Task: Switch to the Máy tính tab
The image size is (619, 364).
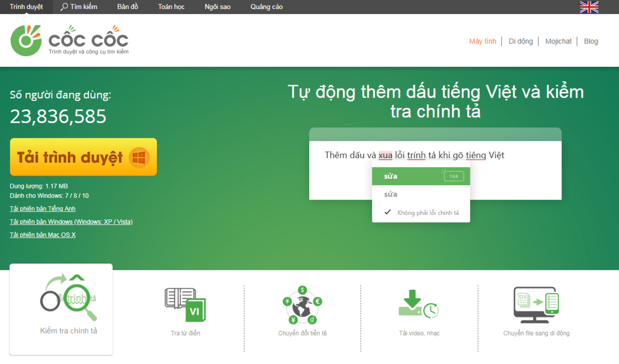Action: [x=482, y=41]
